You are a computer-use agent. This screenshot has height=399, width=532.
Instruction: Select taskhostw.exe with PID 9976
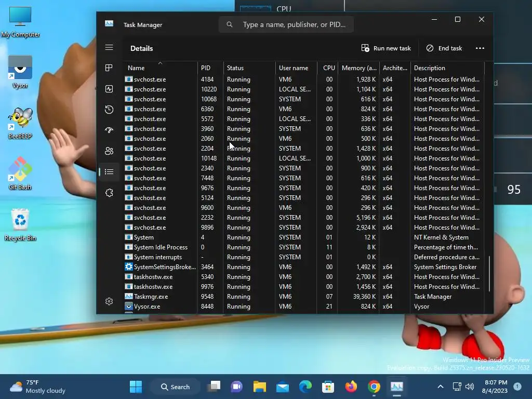coord(304,286)
